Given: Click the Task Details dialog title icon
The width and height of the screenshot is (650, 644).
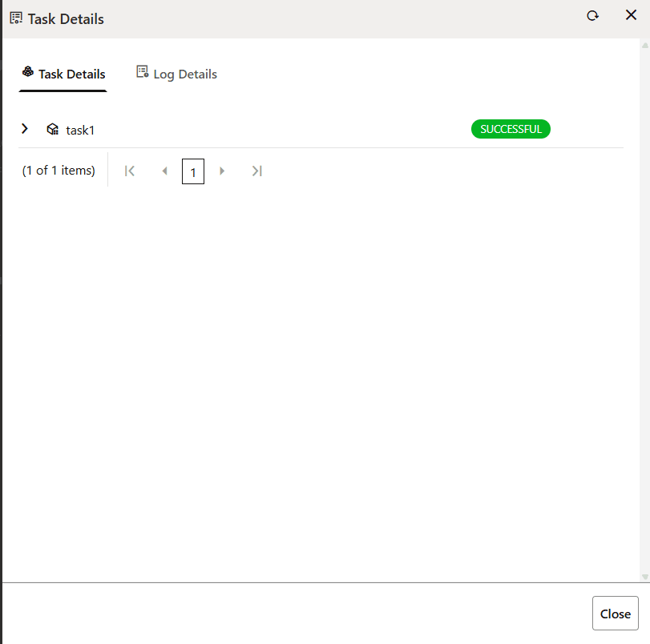Looking at the screenshot, I should [15, 17].
